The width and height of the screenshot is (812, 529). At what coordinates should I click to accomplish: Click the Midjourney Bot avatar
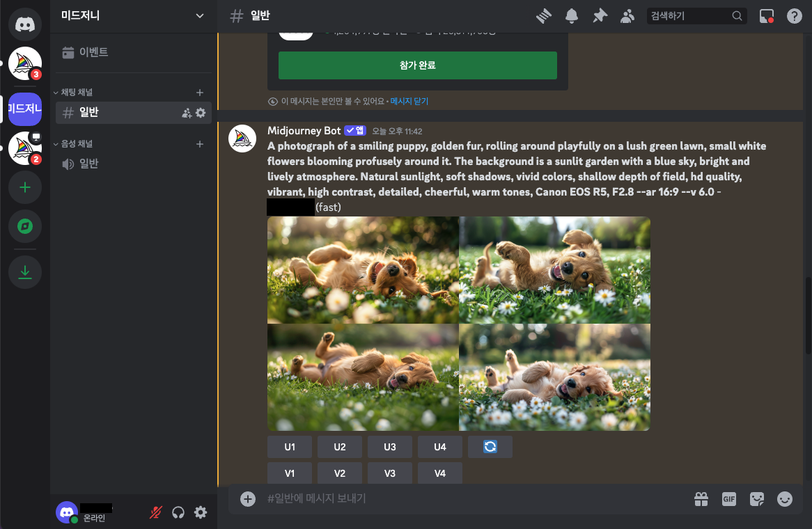coord(242,139)
